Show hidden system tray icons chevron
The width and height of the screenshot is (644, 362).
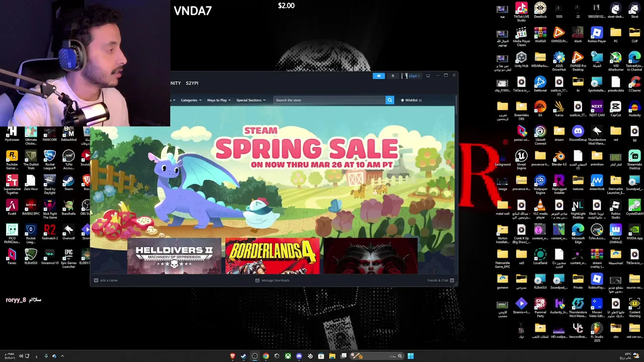pos(62,356)
